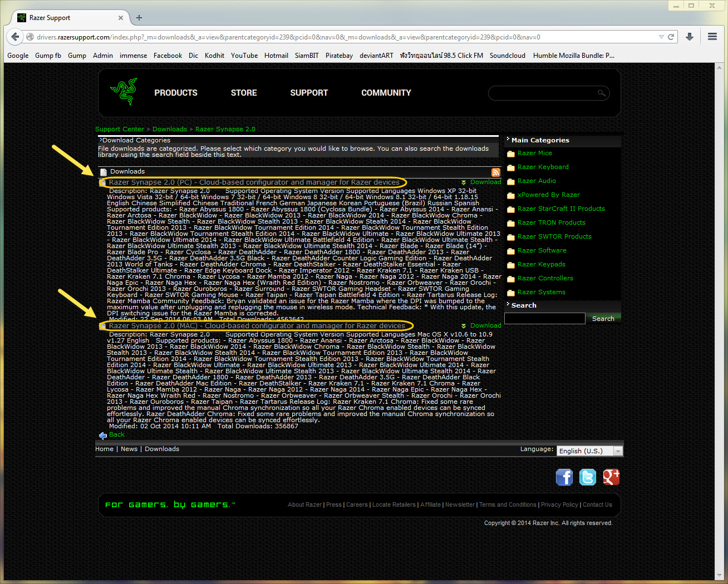Reload the page with the refresh icon
The image size is (728, 584).
coord(671,37)
